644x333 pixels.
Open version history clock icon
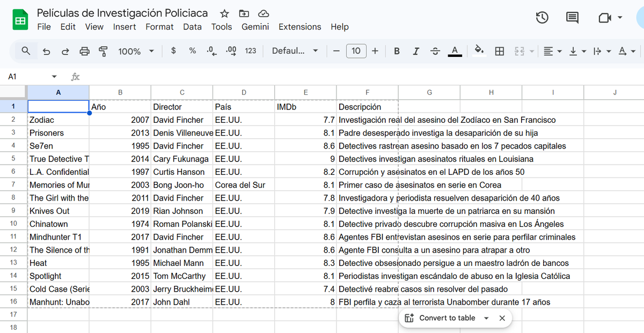pyautogui.click(x=542, y=18)
